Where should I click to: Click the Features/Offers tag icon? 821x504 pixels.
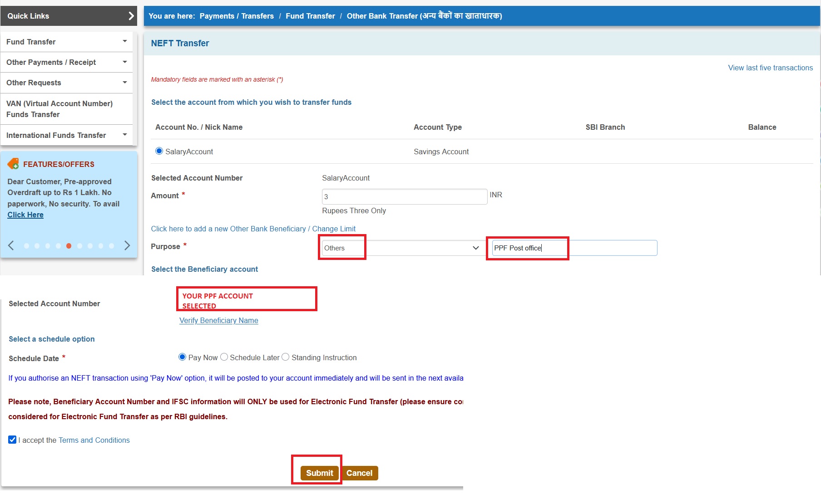(x=13, y=164)
